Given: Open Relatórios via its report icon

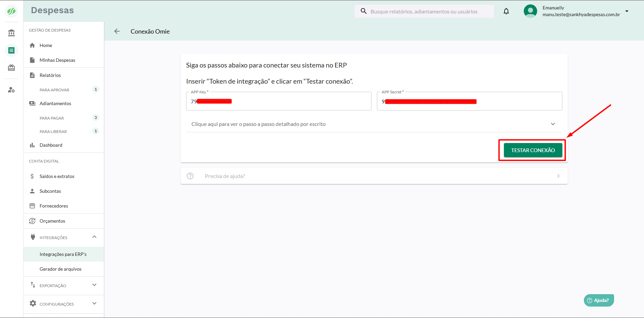Looking at the screenshot, I should coord(32,75).
